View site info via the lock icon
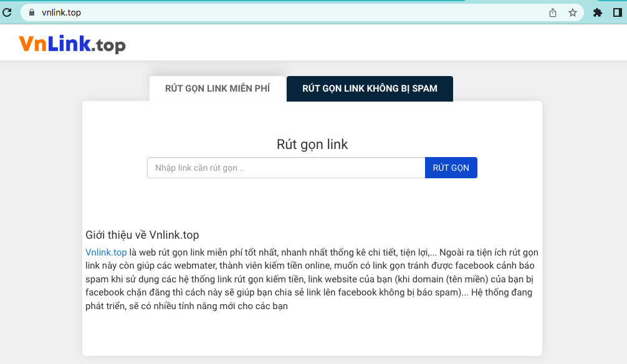The image size is (627, 364). click(31, 12)
